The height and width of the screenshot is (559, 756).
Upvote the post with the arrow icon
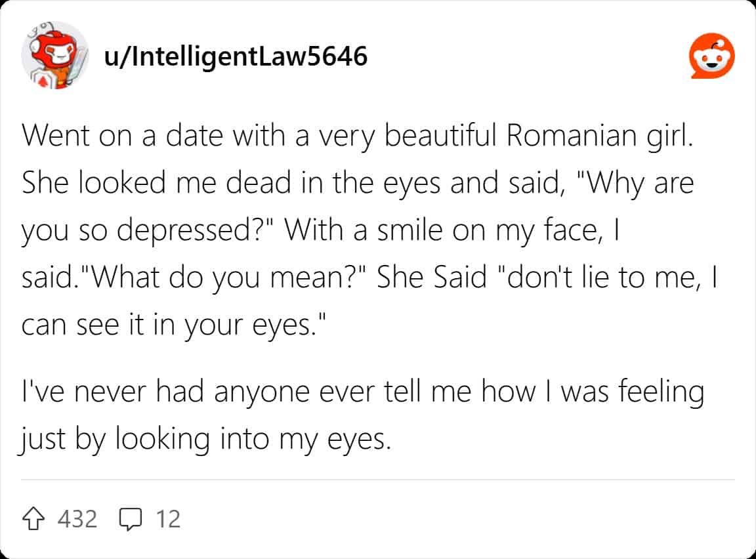(x=33, y=518)
